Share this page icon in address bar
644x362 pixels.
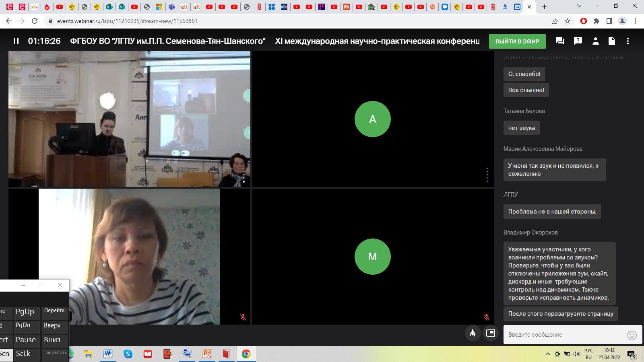click(555, 21)
